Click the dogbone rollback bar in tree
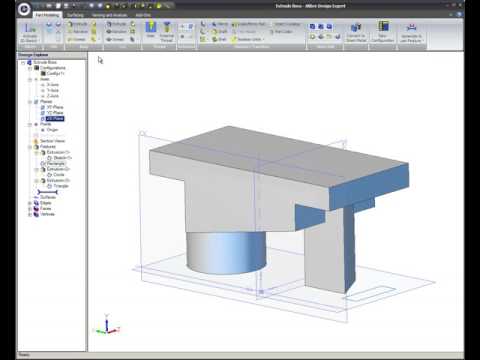 [x=48, y=192]
